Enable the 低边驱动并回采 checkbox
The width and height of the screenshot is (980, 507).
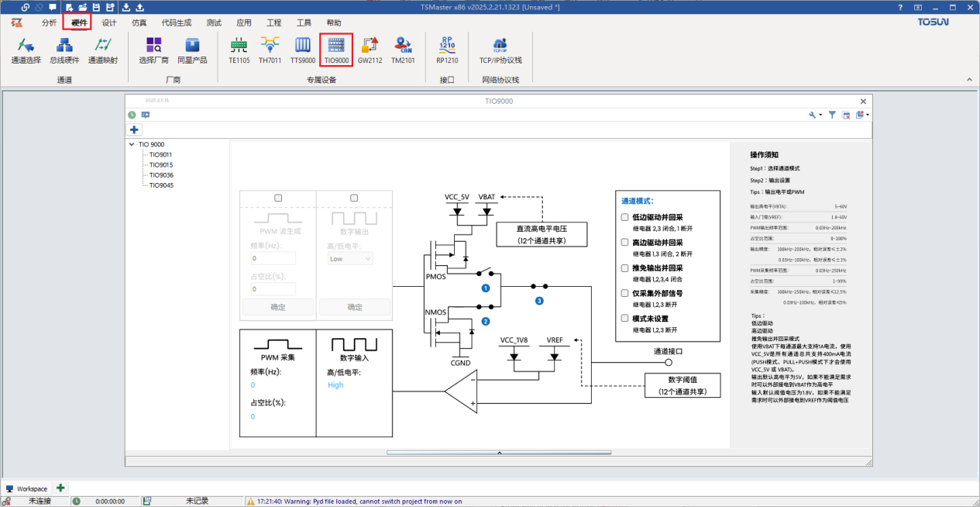click(x=624, y=217)
